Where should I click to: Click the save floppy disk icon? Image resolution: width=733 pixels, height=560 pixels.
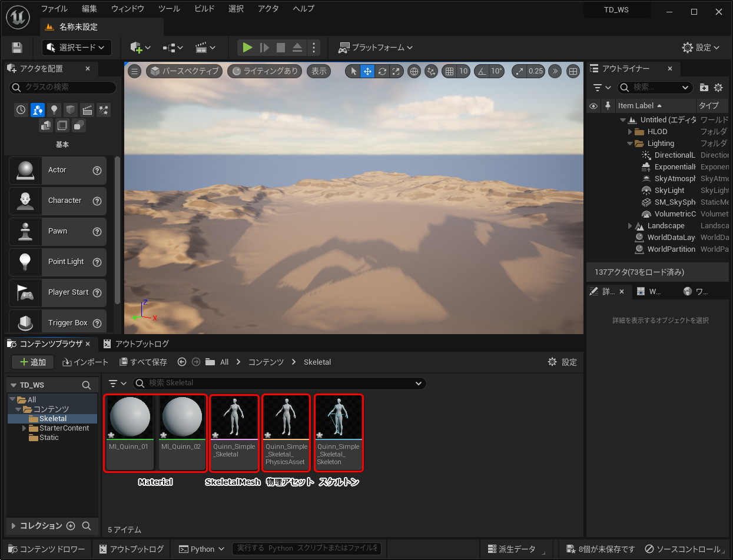[x=17, y=48]
